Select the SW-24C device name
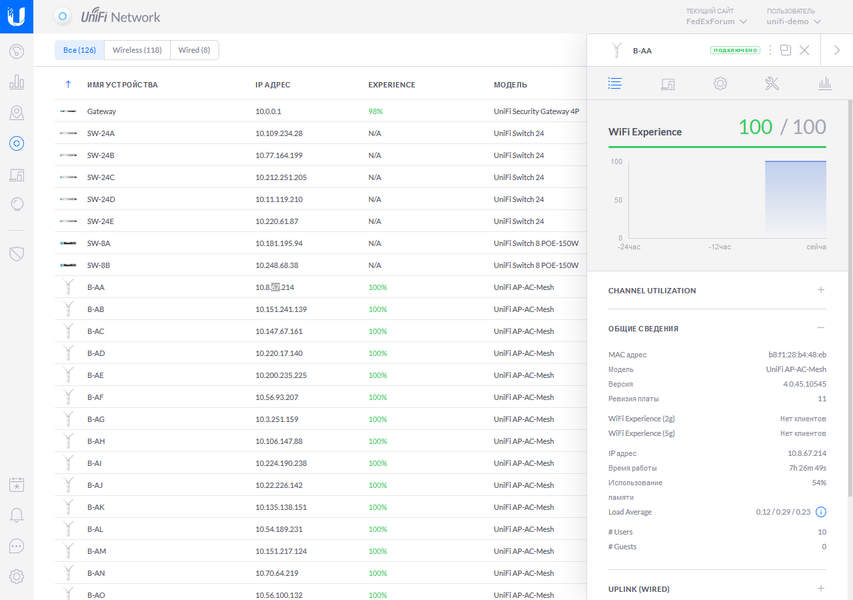This screenshot has width=853, height=600. 101,177
